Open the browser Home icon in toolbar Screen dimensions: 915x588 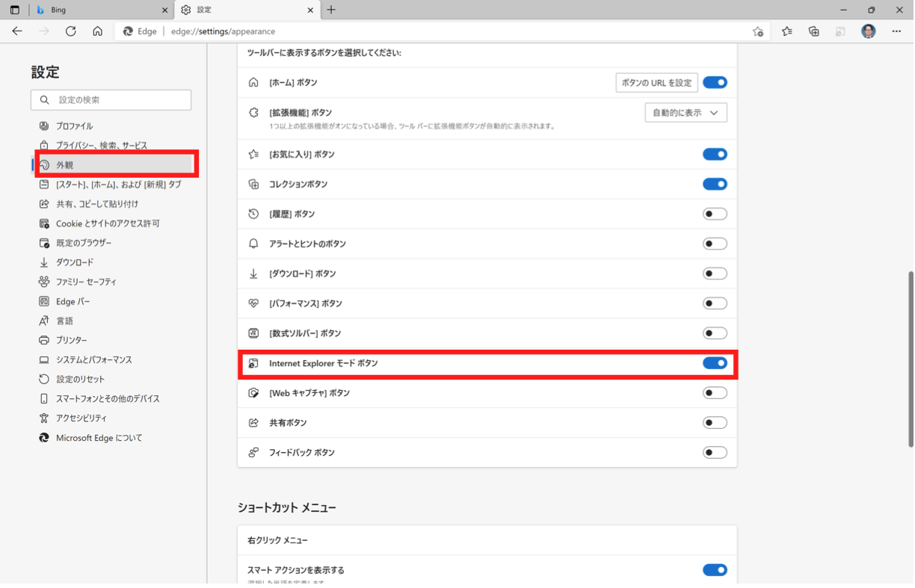click(98, 31)
